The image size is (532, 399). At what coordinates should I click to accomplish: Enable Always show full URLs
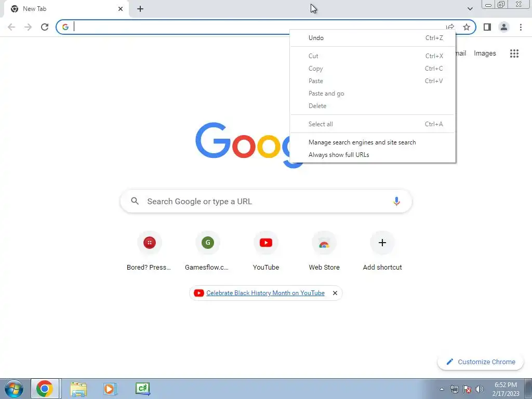pos(373,155)
